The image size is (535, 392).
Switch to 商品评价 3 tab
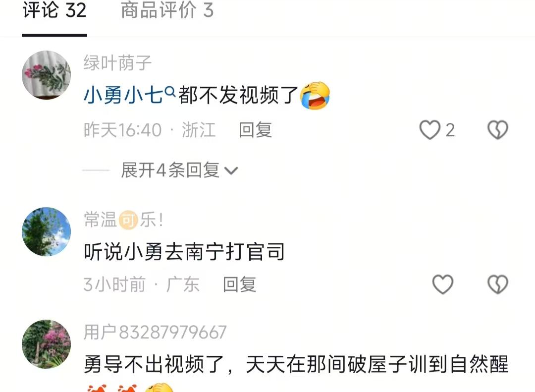167,10
